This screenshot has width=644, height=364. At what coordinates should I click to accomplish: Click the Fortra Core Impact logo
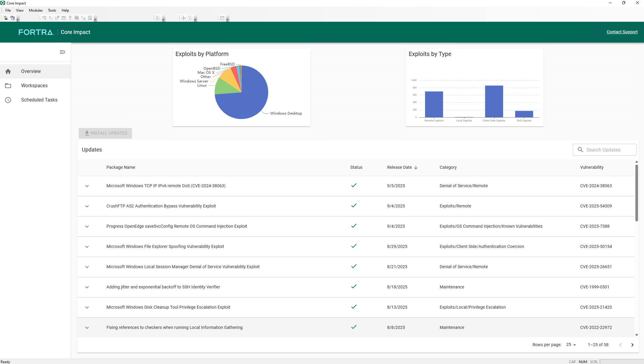point(36,32)
